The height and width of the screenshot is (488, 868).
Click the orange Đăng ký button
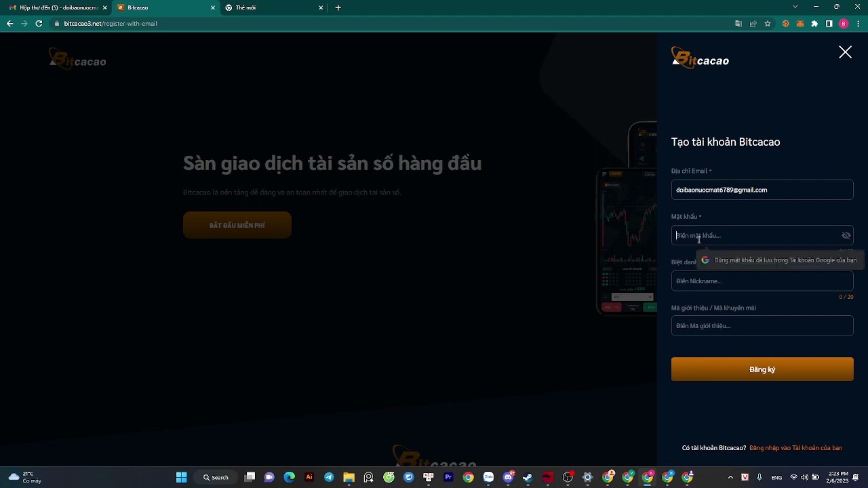point(762,369)
